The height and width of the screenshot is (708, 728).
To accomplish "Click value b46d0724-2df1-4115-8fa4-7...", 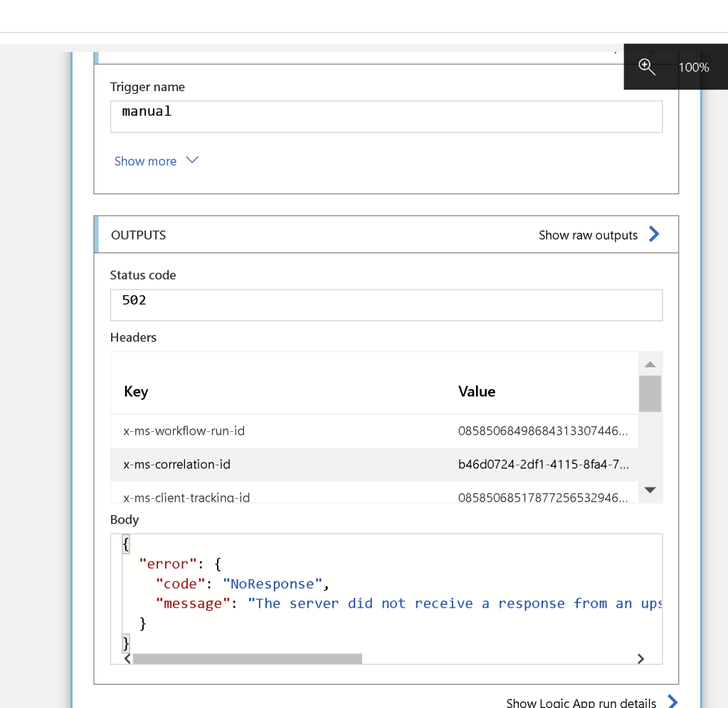I will click(x=543, y=464).
